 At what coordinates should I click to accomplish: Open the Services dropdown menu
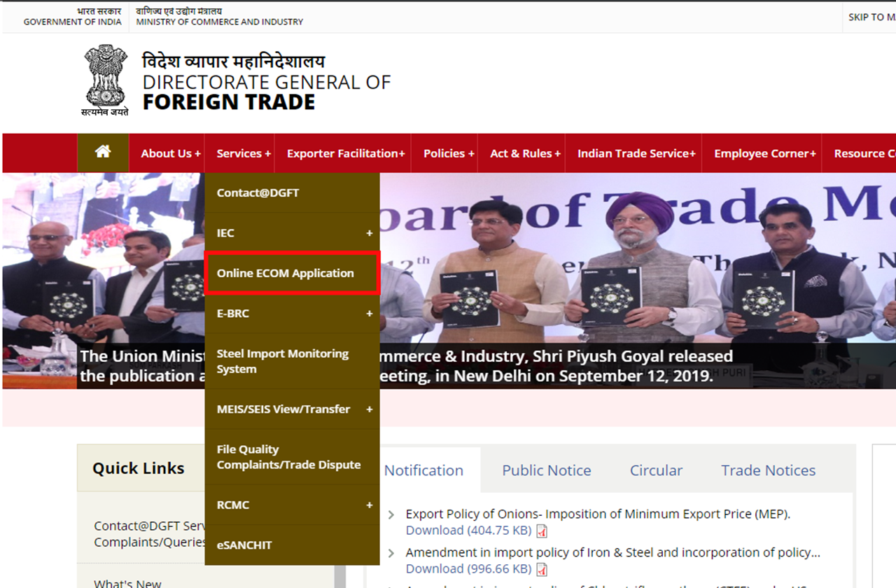tap(244, 153)
